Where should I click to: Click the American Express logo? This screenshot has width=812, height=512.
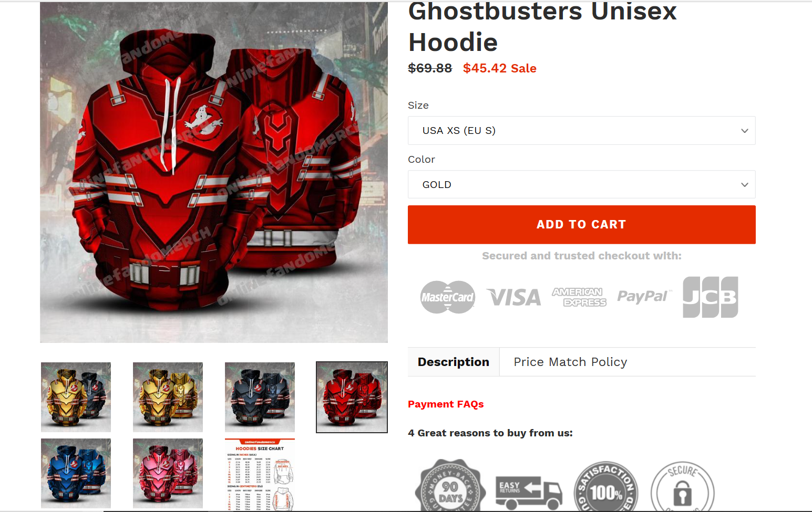pyautogui.click(x=579, y=297)
